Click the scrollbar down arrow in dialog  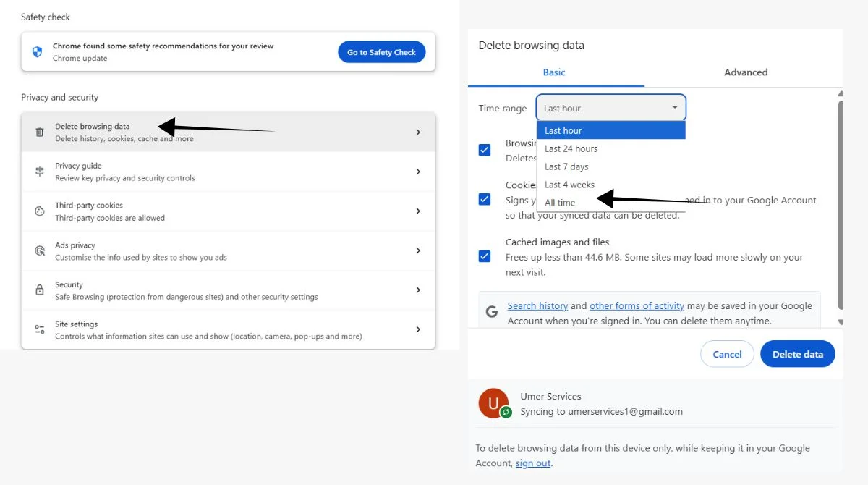pos(840,322)
